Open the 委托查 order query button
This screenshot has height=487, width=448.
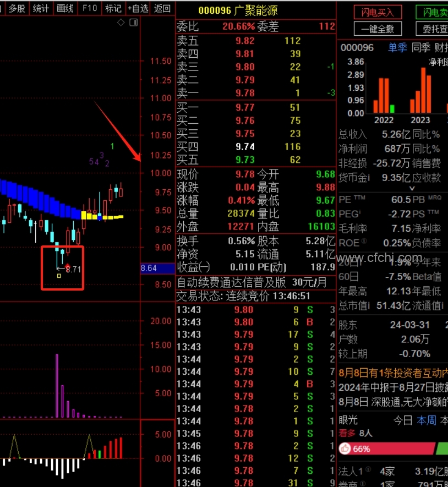coord(432,29)
